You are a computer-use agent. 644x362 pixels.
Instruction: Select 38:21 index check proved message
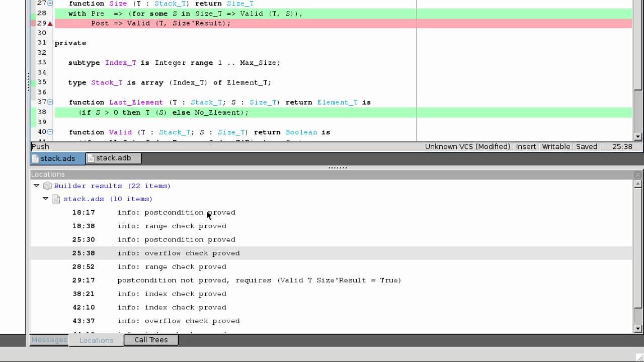[x=331, y=294]
